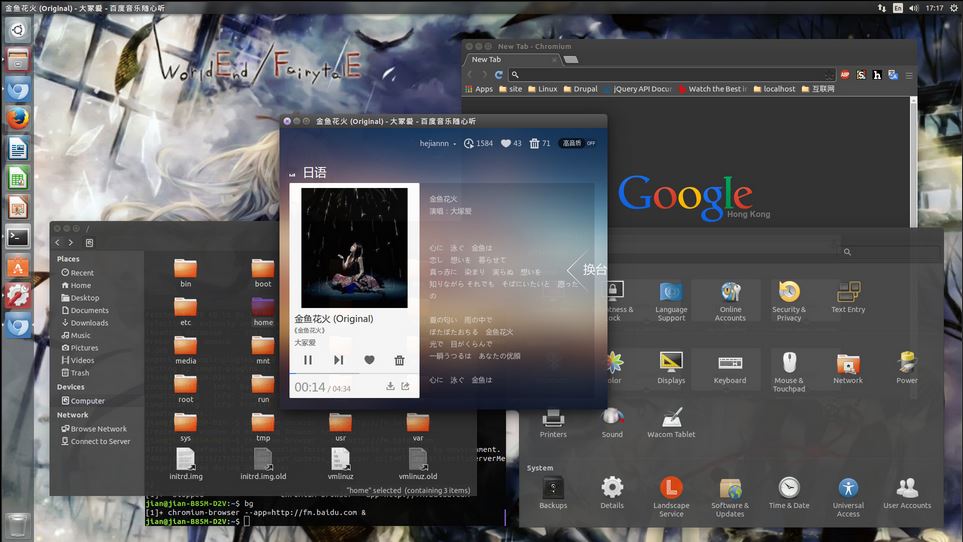Open the bin folder in file manager
This screenshot has width=963, height=542.
[x=185, y=273]
